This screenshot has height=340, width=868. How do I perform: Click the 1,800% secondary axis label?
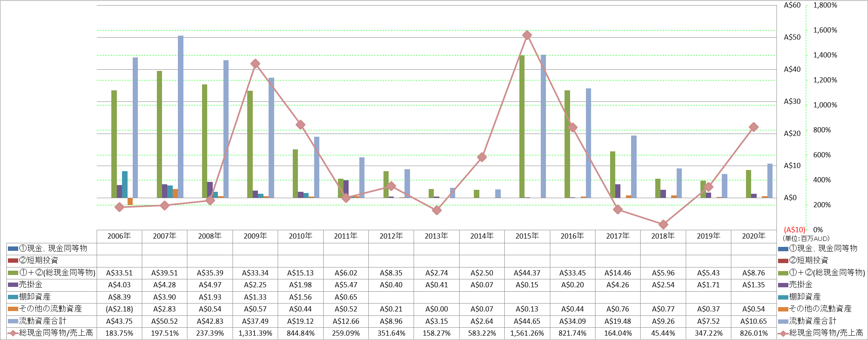(x=825, y=5)
